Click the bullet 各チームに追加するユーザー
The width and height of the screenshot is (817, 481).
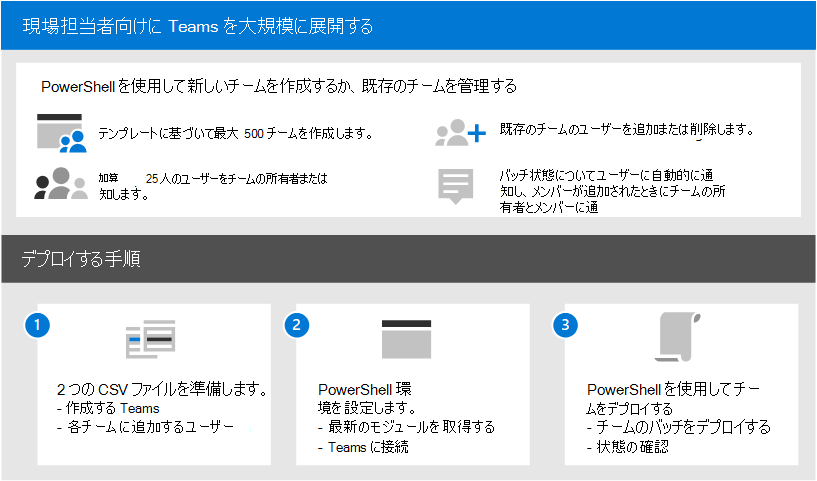coord(145,427)
